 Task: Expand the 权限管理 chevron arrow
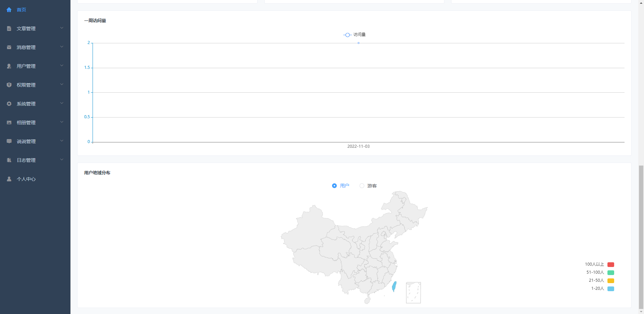pos(62,85)
